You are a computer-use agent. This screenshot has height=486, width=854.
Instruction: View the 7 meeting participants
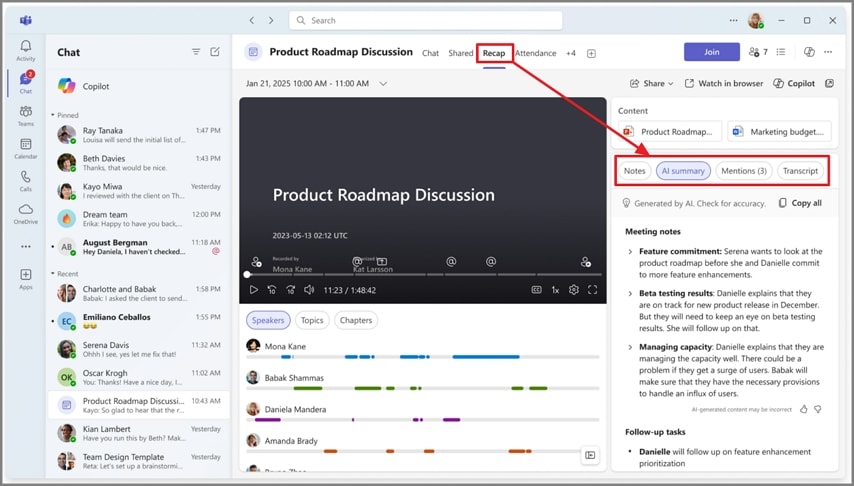pyautogui.click(x=758, y=52)
